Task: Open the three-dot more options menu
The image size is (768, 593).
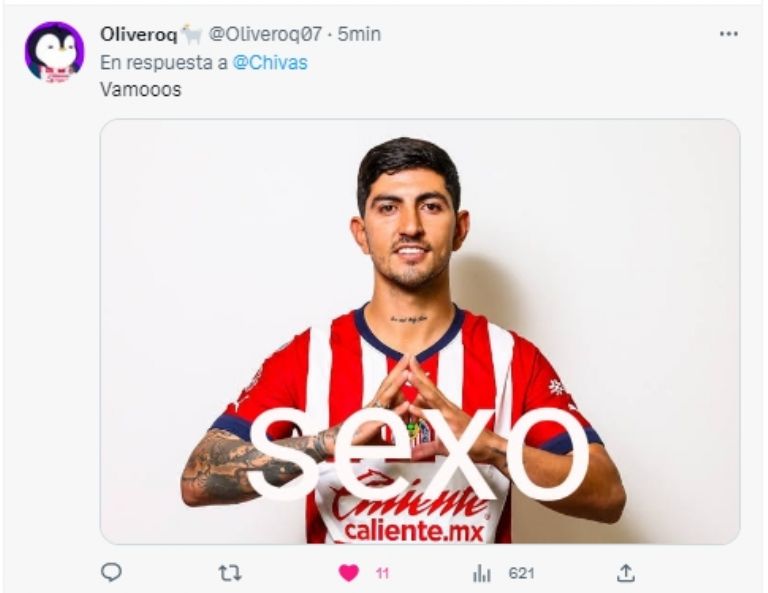Action: pos(729,34)
